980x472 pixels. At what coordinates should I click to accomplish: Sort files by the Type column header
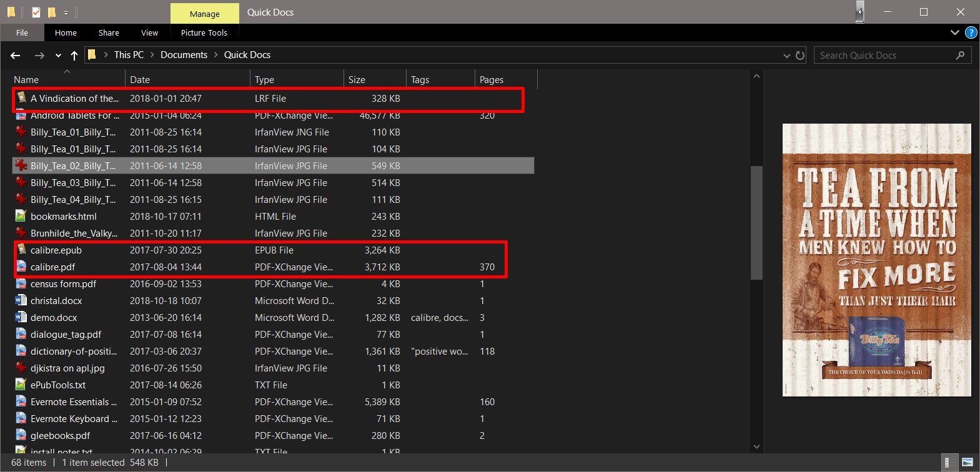coord(297,79)
